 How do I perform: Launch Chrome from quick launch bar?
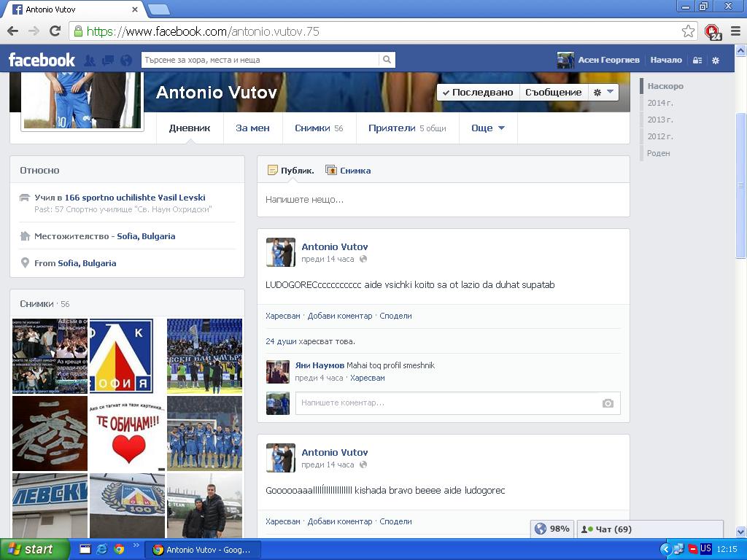[x=119, y=549]
